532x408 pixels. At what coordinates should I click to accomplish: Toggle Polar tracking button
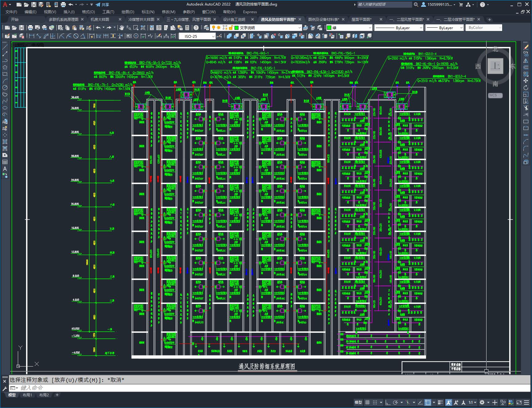(396, 402)
